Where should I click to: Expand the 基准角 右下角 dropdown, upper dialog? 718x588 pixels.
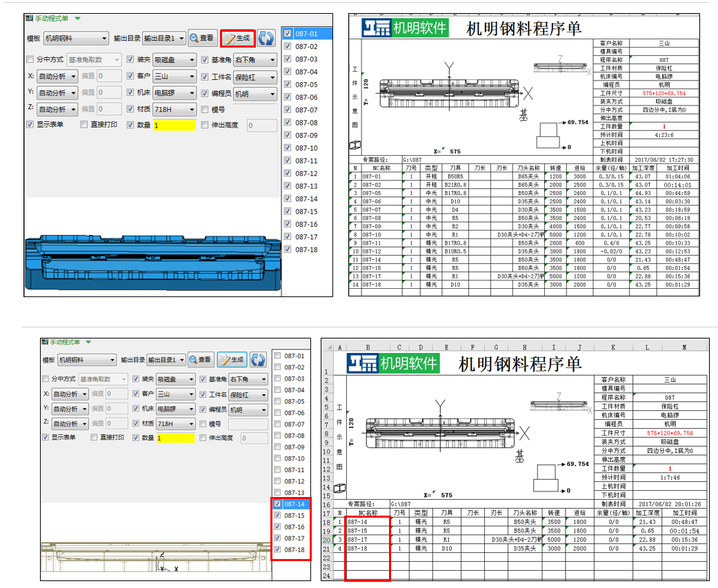point(255,60)
